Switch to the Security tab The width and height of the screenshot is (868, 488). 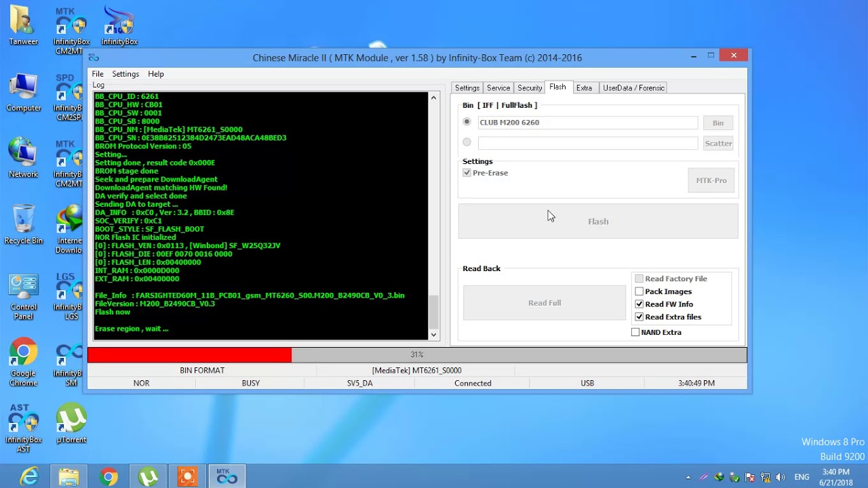[x=530, y=88]
